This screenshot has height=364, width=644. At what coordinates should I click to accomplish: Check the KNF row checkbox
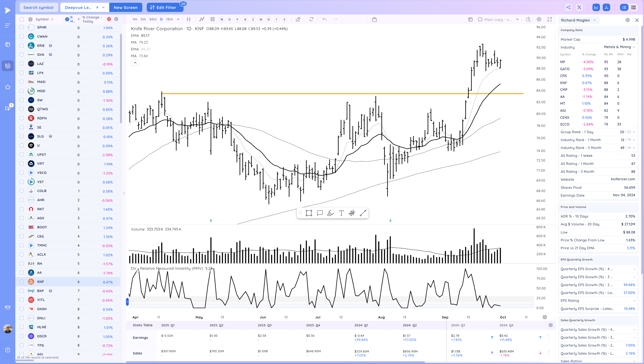22,282
